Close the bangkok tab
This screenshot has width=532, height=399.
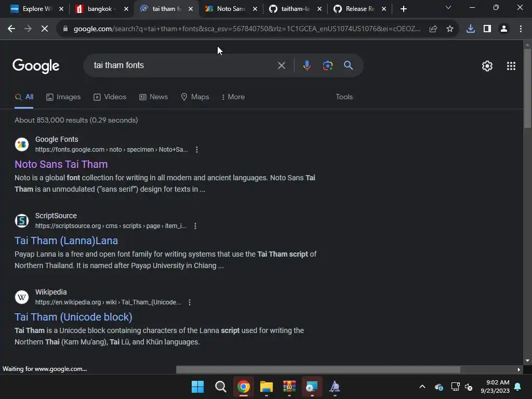click(126, 9)
